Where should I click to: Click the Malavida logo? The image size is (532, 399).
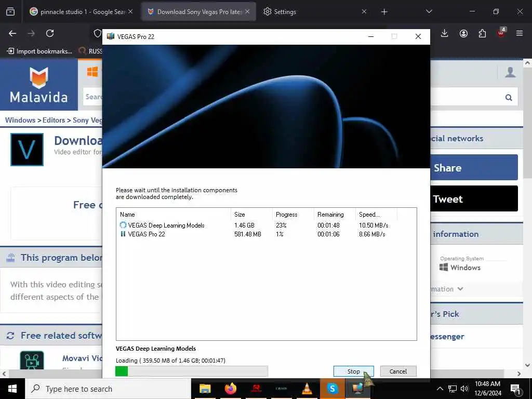[38, 85]
